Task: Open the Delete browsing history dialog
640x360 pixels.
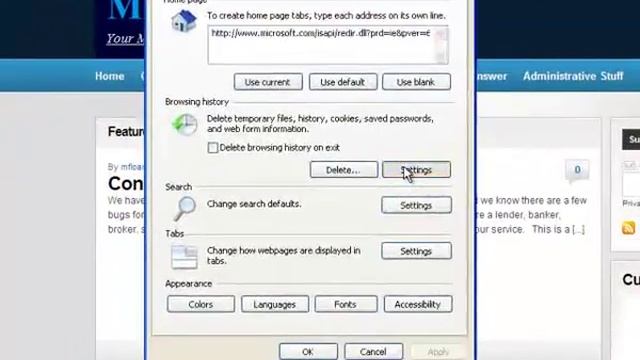Action: tap(344, 170)
